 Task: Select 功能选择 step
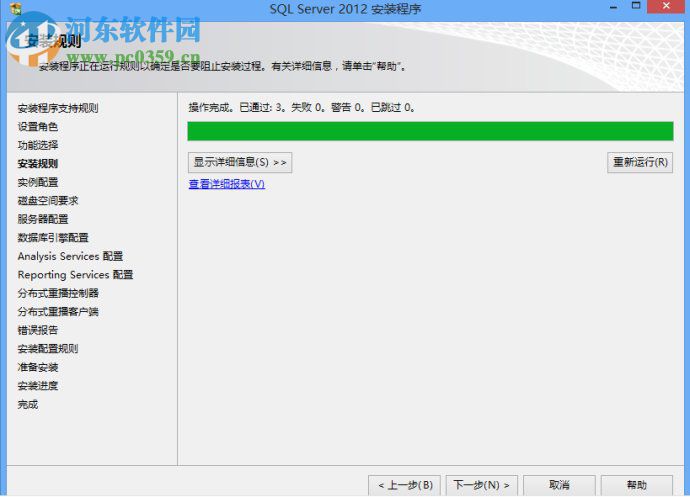(38, 145)
